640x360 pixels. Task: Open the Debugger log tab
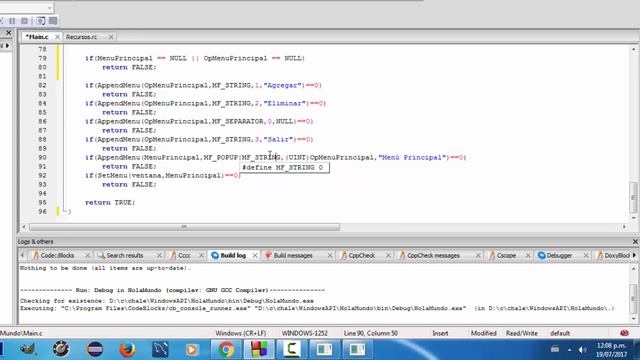coord(559,256)
